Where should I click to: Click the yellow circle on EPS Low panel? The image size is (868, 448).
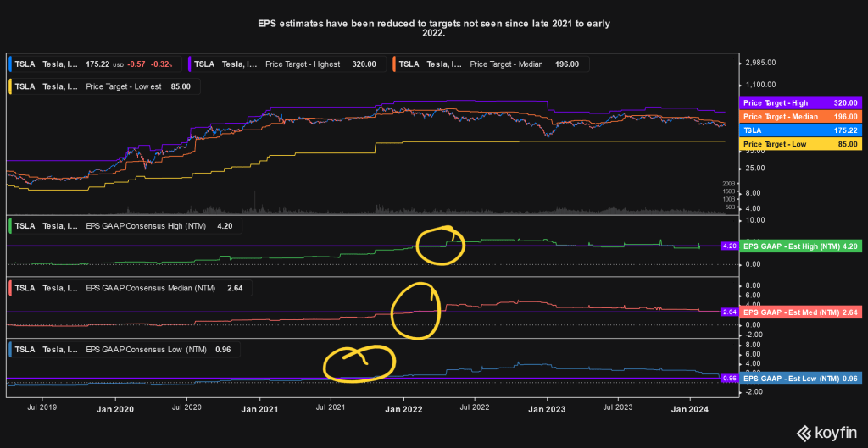coord(359,362)
